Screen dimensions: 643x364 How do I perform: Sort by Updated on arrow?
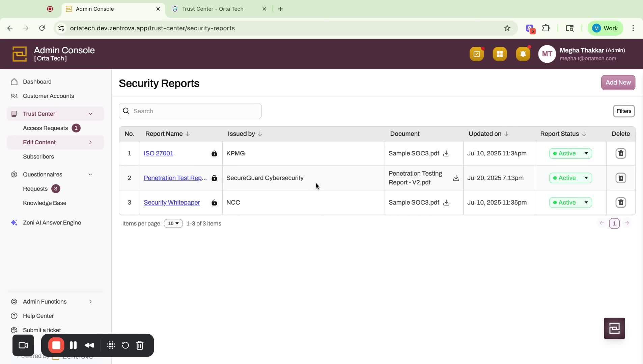[506, 134]
